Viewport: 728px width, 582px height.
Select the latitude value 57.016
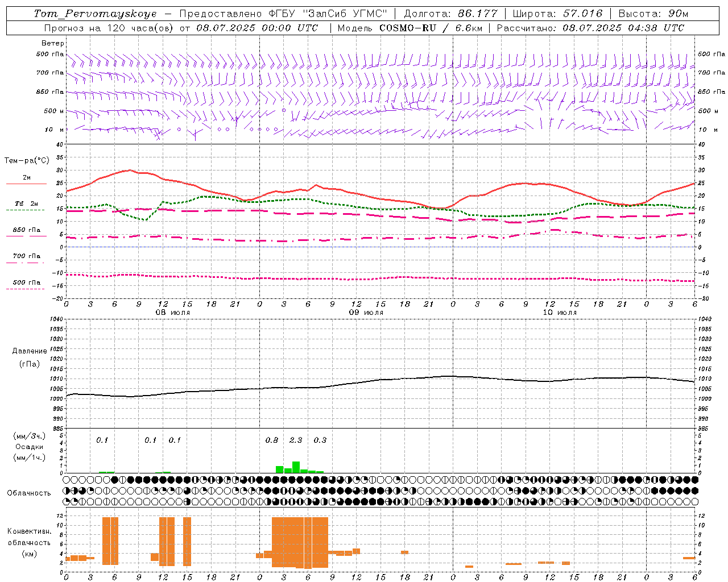coord(582,14)
